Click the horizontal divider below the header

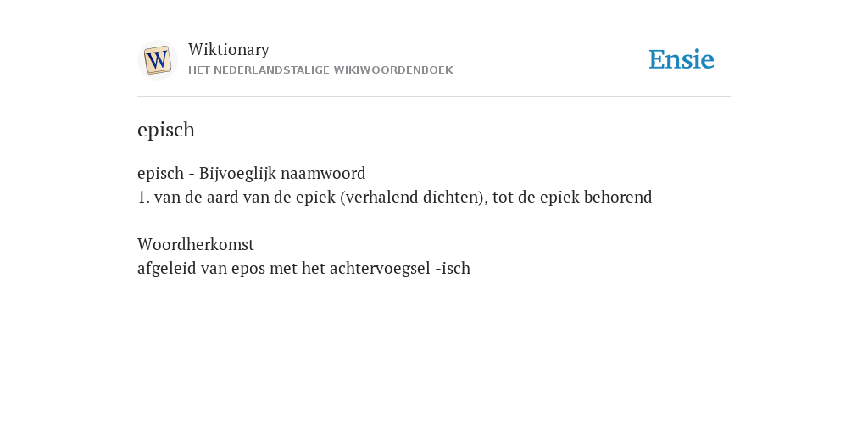[434, 97]
